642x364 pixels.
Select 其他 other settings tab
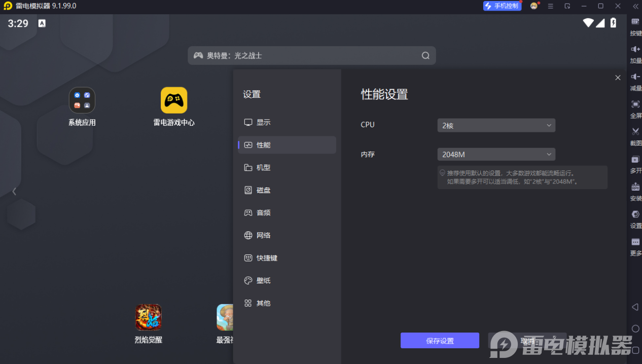coord(287,303)
